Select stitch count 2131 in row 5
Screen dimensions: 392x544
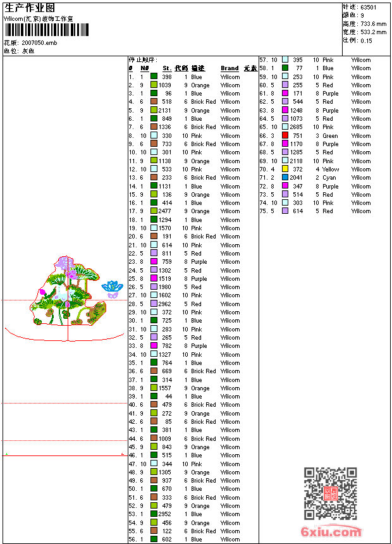tap(165, 110)
